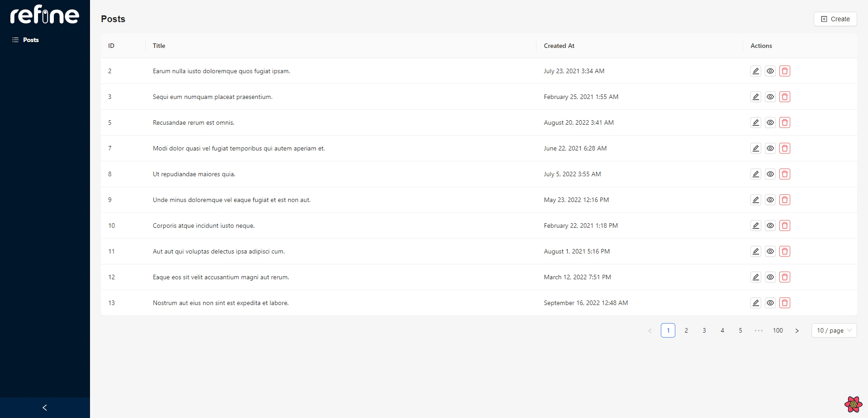Viewport: 868px width, 418px height.
Task: Open the "10 / page" page size dropdown
Action: click(834, 330)
